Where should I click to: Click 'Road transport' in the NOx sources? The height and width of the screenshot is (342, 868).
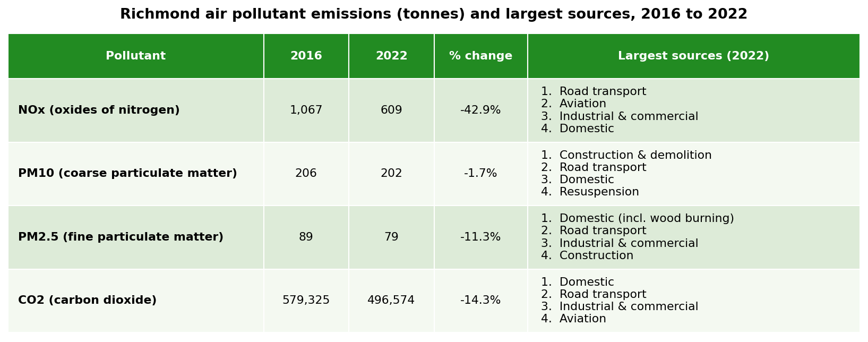pyautogui.click(x=603, y=92)
